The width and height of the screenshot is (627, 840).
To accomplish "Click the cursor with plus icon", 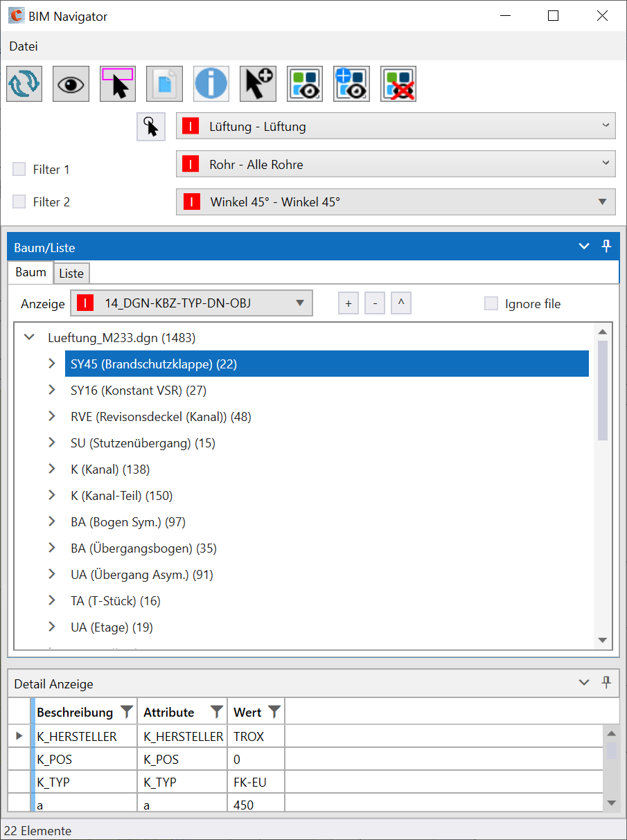I will [258, 84].
